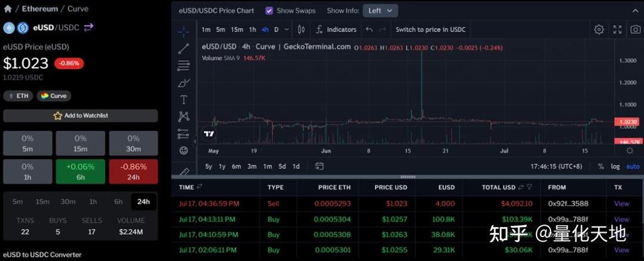Take a chart snapshot with camera icon
This screenshot has width=644, height=261.
[635, 29]
